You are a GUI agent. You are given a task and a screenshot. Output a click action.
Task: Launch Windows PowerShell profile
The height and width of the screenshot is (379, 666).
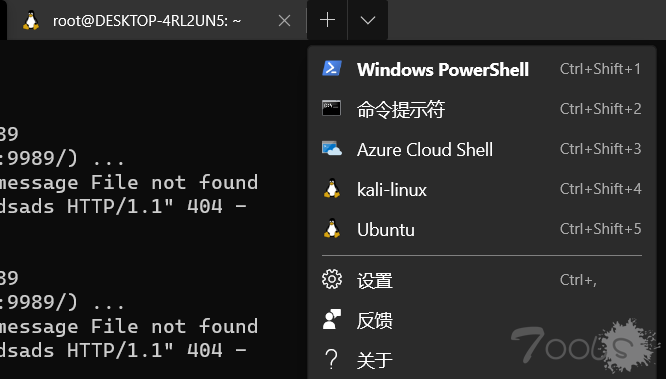coord(481,69)
